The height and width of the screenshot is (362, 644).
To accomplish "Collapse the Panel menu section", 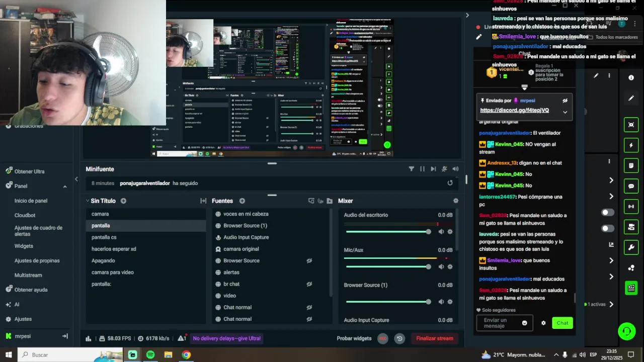I will tap(65, 186).
